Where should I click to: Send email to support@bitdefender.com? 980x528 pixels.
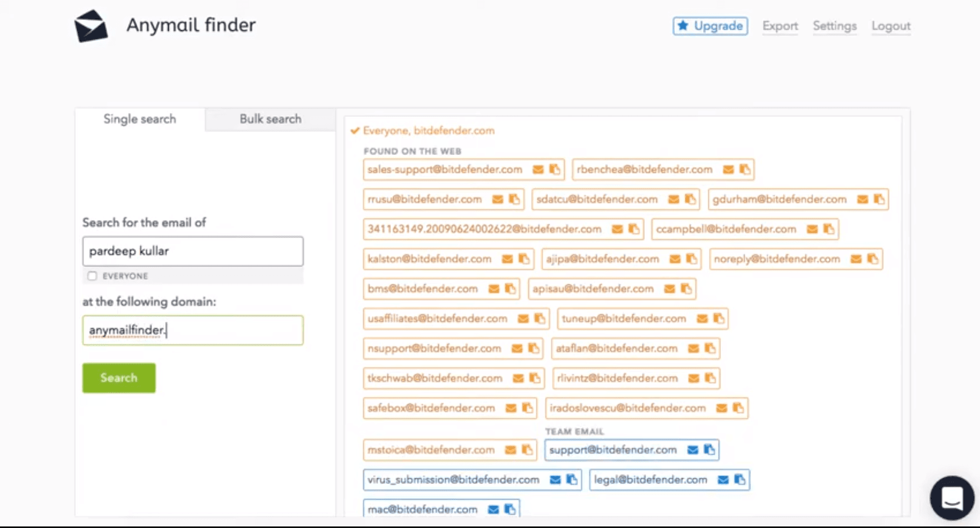pos(693,449)
